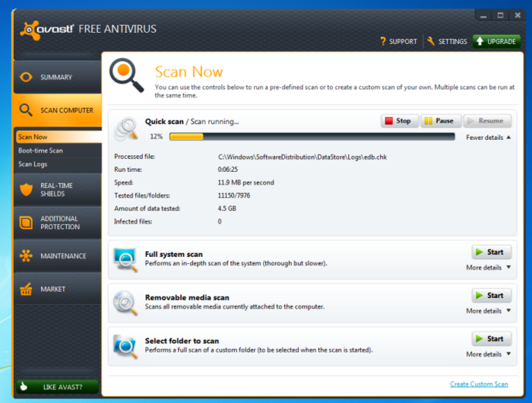Click the yellow Pause bars icon
Image resolution: width=532 pixels, height=403 pixels.
tap(429, 121)
